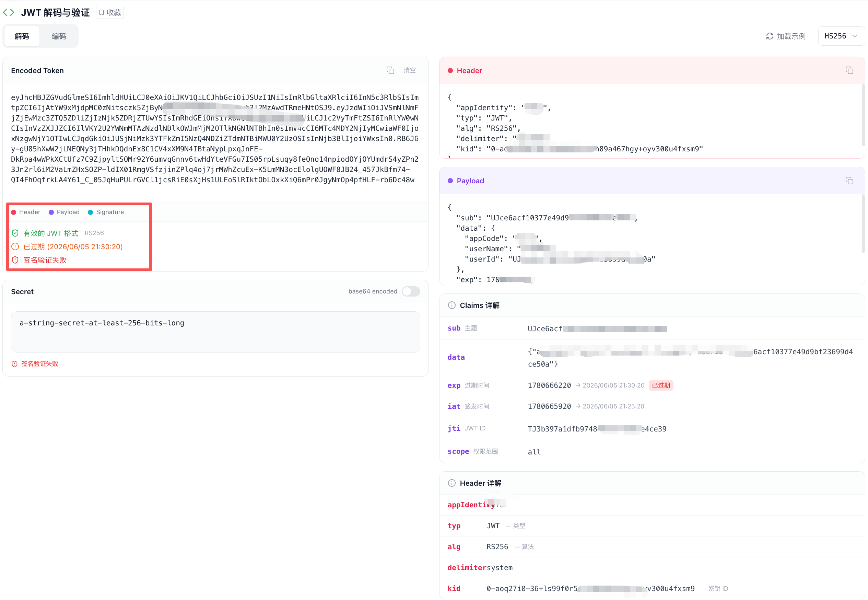Click the "kid" label in Header 详解
868x600 pixels.
click(x=454, y=588)
